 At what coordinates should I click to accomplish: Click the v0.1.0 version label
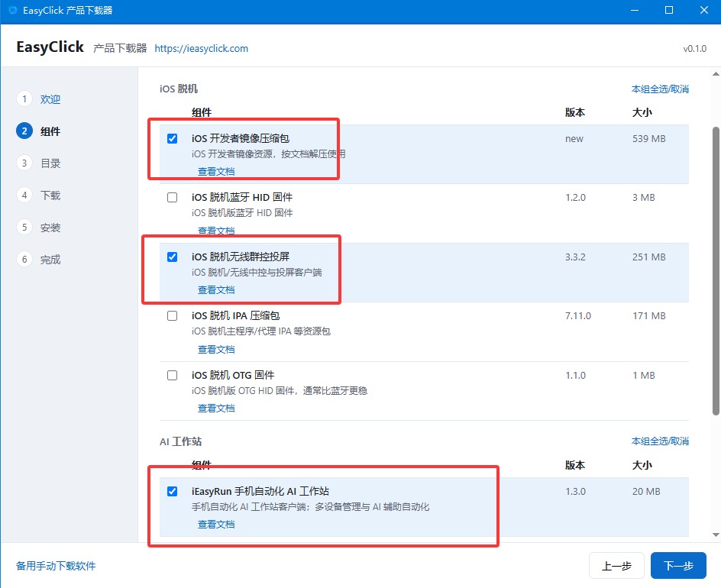(694, 48)
